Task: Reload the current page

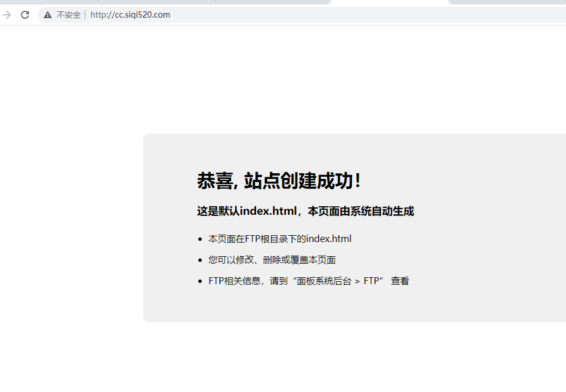Action: click(25, 15)
